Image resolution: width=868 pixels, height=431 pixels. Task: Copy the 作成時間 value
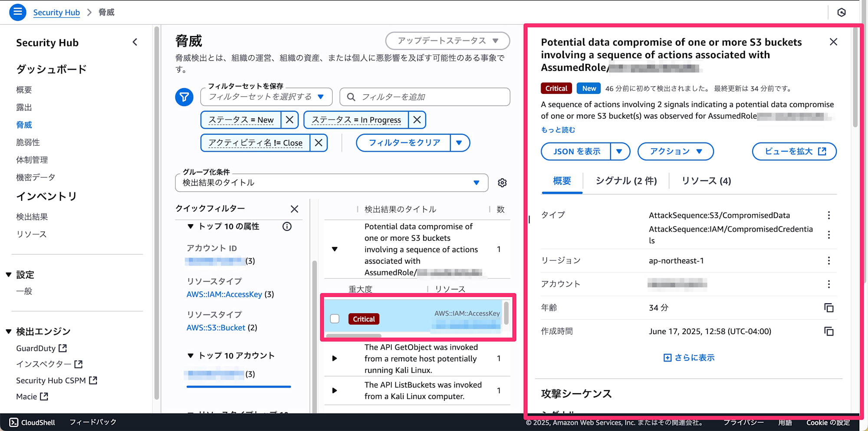point(829,332)
